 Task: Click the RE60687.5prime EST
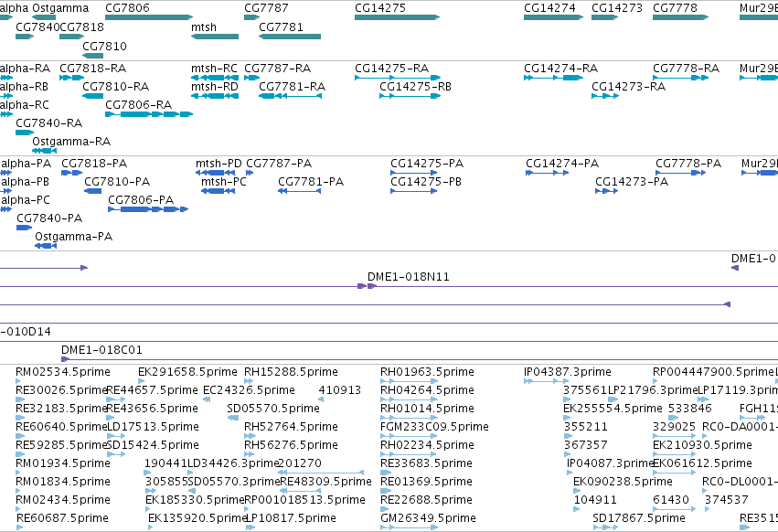click(x=19, y=527)
